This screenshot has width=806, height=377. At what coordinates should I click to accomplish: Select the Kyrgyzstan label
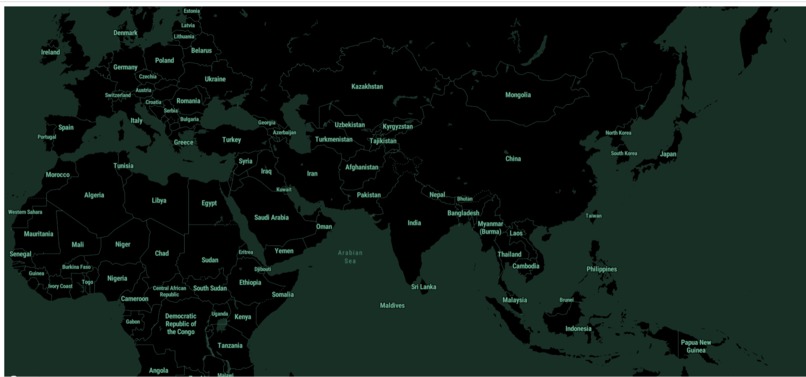(397, 127)
